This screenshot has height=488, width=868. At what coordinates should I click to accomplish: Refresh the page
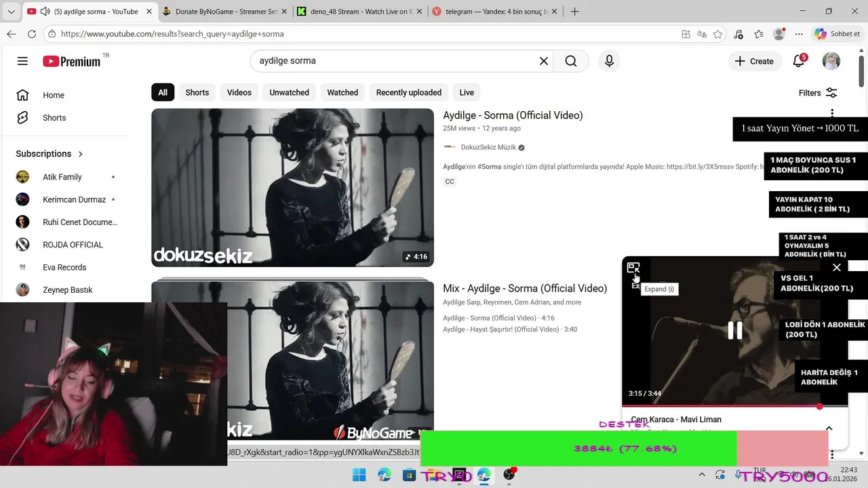pos(32,34)
